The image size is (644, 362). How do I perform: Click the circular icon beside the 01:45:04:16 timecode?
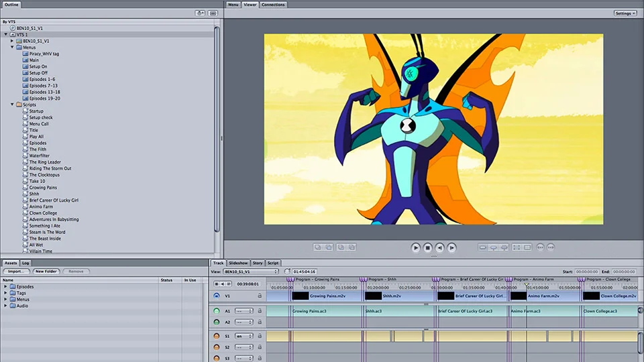(287, 271)
